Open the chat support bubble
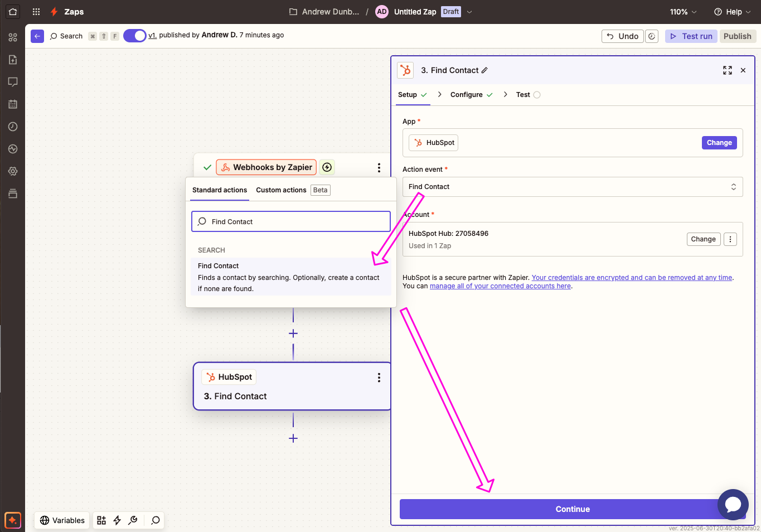 pyautogui.click(x=733, y=505)
